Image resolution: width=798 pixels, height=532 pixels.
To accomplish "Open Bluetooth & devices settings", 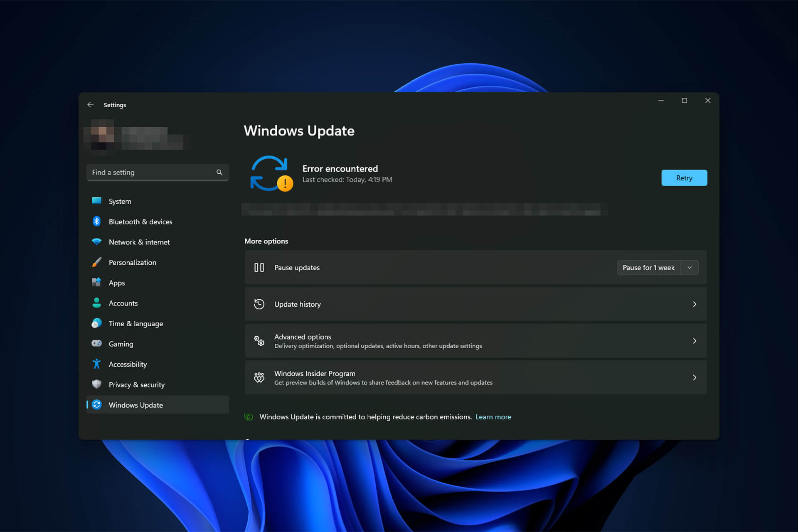I will 158,222.
